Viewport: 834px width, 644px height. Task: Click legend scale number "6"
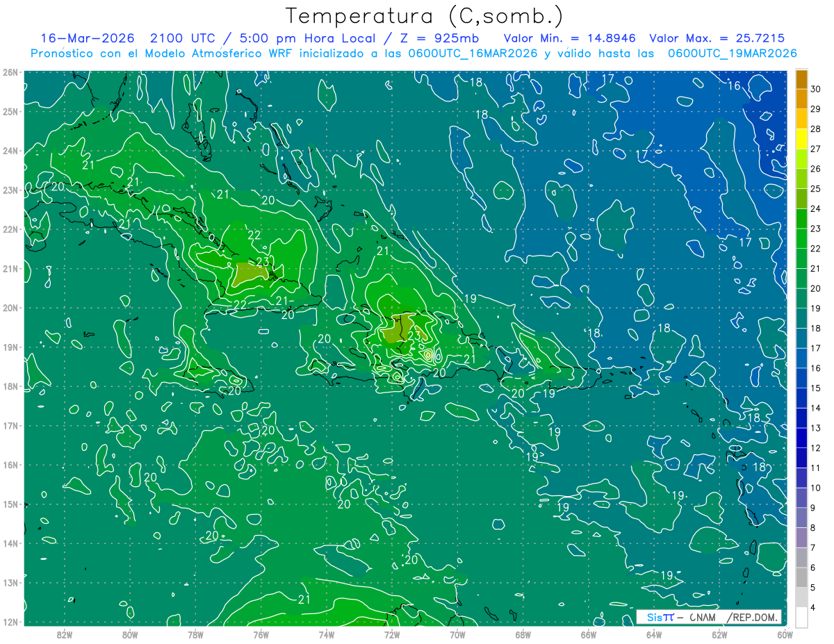click(815, 568)
